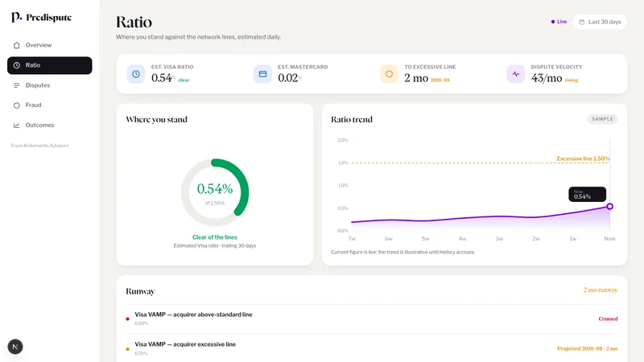
Task: Go to the Disputes section
Action: click(x=49, y=85)
